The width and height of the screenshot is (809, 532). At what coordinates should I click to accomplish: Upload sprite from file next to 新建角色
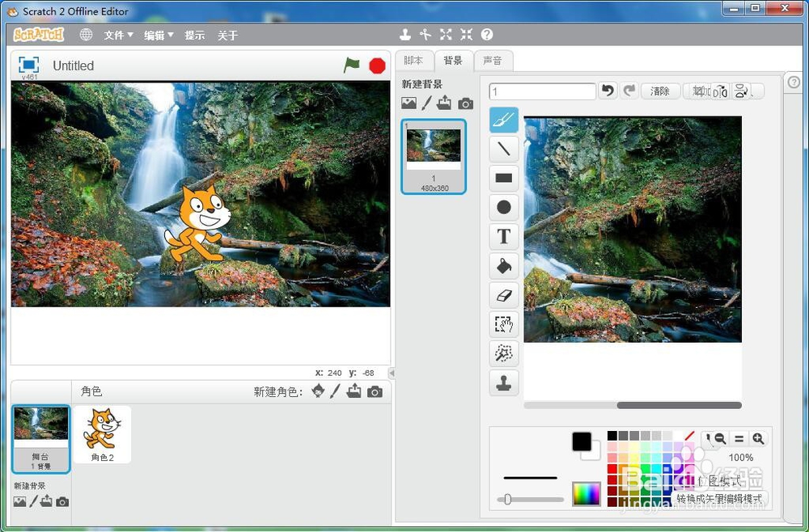pyautogui.click(x=354, y=391)
